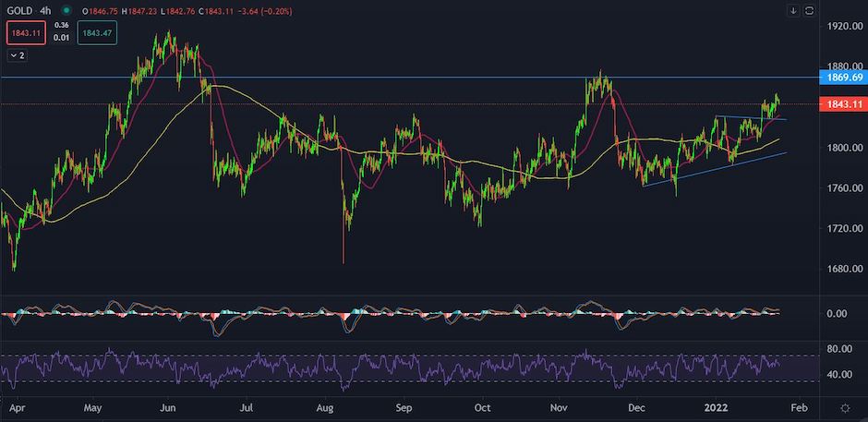Click the Aug label on the time axis
The width and height of the screenshot is (868, 422).
click(x=325, y=407)
